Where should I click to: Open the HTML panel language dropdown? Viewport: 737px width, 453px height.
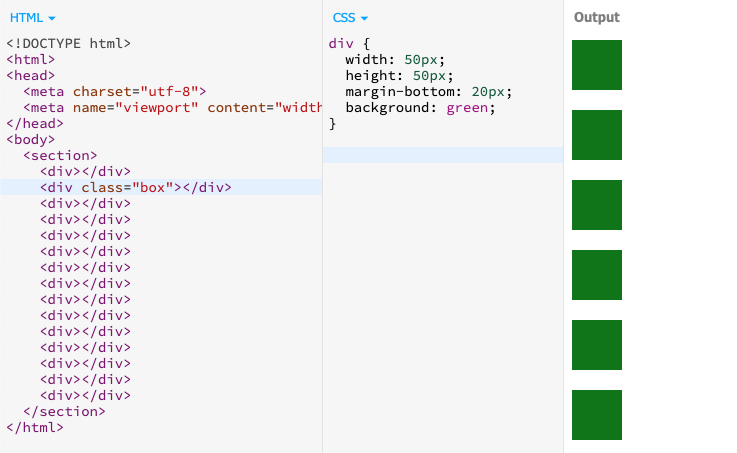[x=32, y=18]
